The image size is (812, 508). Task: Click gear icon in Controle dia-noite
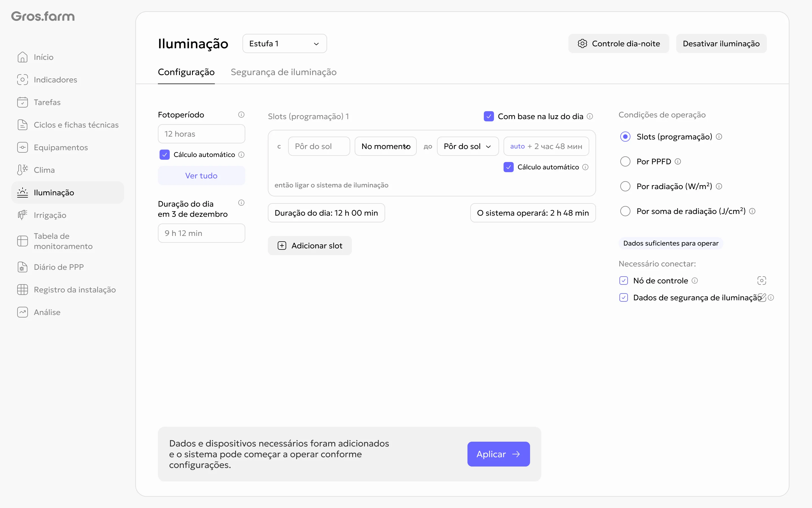coord(582,43)
